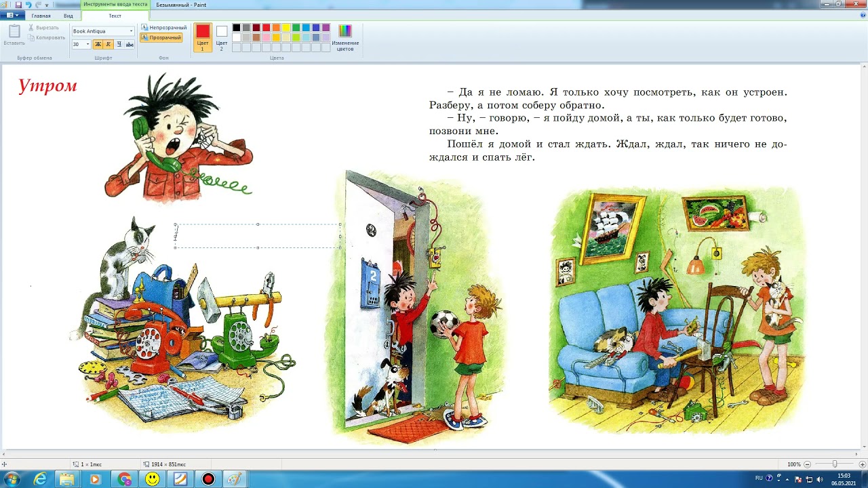Click the taskbar clock showing 15:03

point(844,479)
